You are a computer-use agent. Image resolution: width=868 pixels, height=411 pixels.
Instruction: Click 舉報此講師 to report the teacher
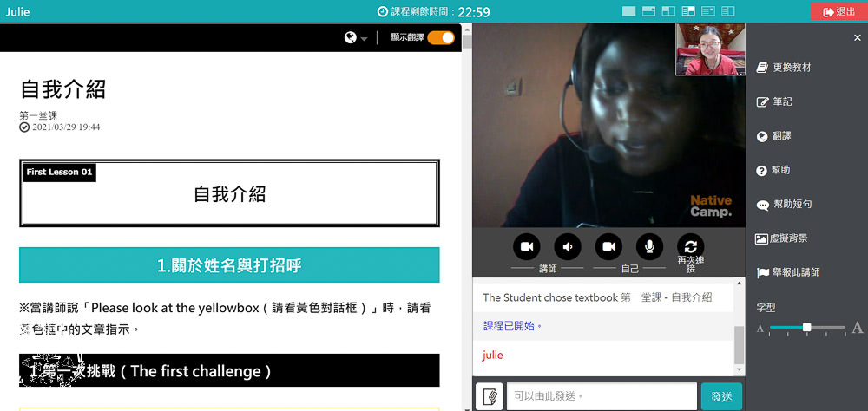click(788, 272)
